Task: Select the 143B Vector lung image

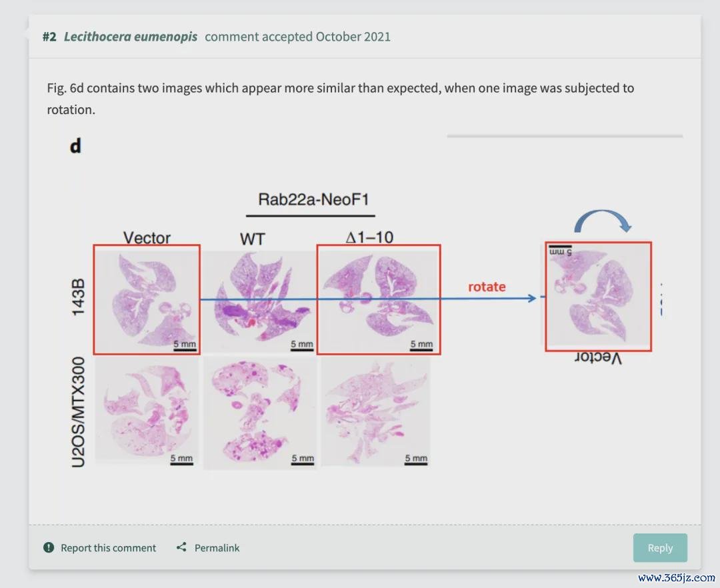Action: pyautogui.click(x=147, y=300)
